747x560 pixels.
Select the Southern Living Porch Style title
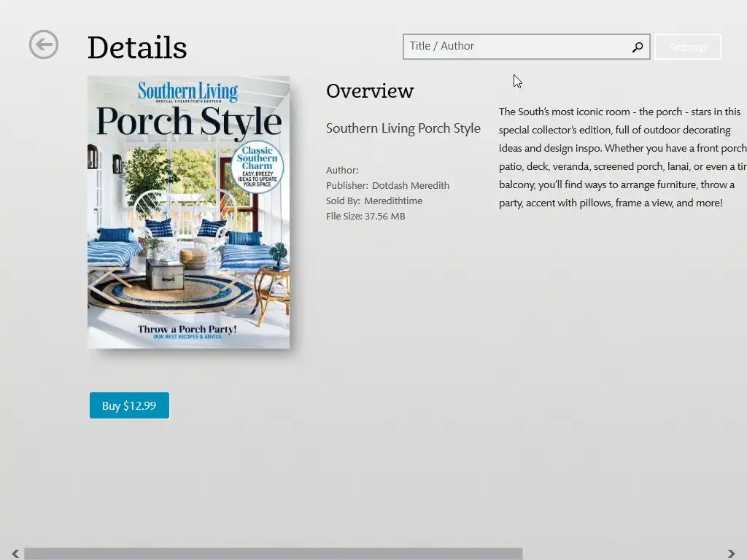403,128
